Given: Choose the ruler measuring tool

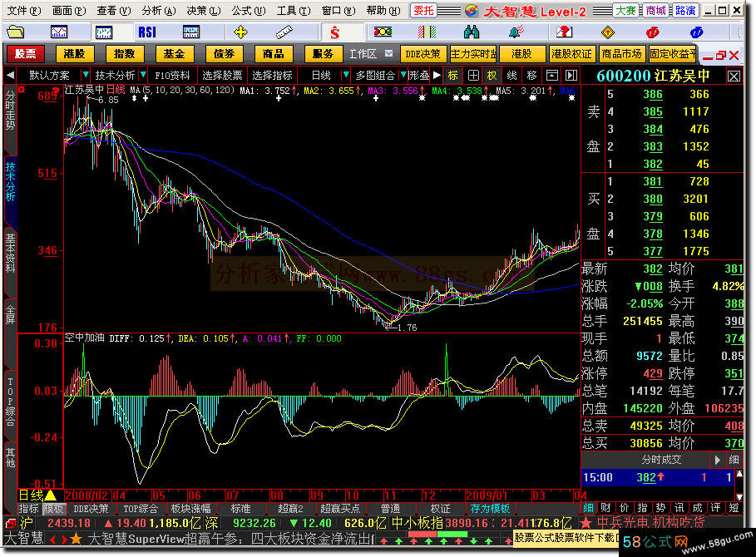Looking at the screenshot, I should [x=284, y=32].
